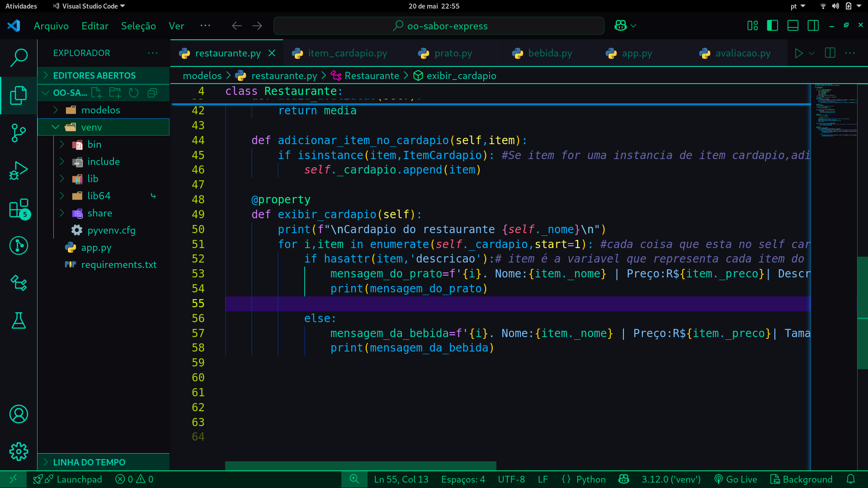Collapse the venv folder
Image resolution: width=868 pixels, height=488 pixels.
(104, 127)
